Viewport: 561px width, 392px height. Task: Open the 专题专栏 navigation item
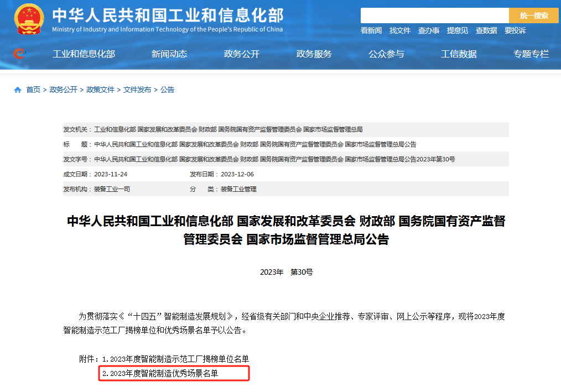coord(531,54)
